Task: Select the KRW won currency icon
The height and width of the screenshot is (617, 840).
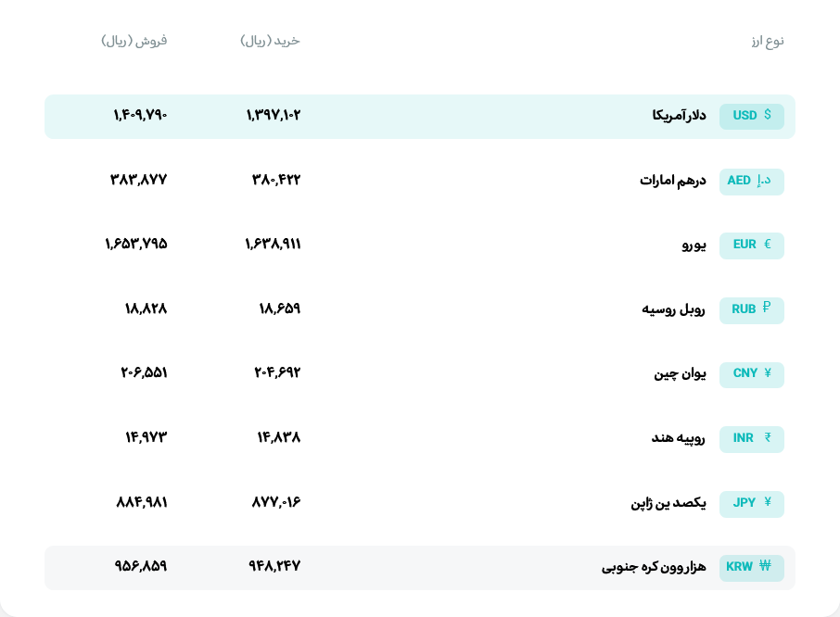Action: point(764,567)
